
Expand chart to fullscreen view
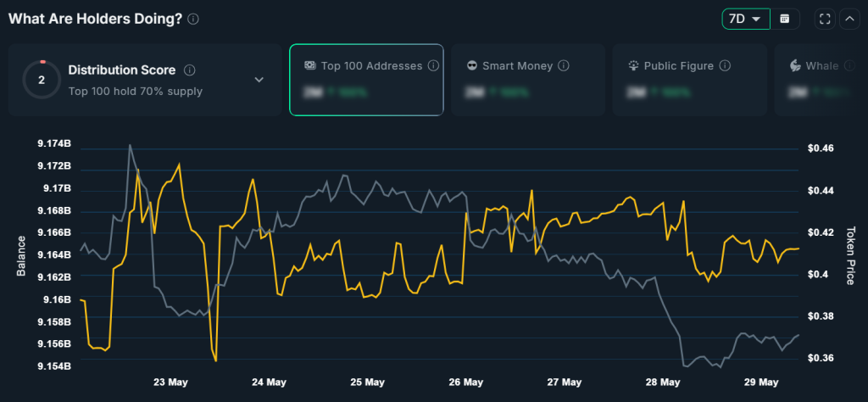coord(825,19)
